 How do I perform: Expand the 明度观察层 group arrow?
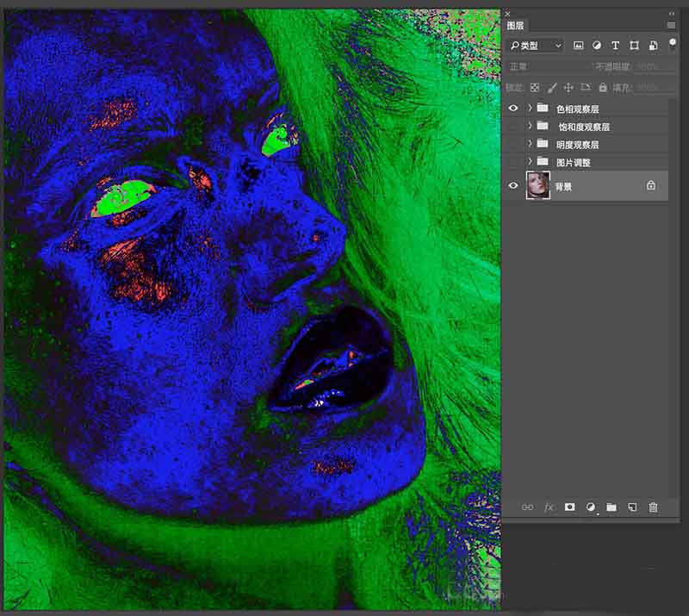[530, 145]
